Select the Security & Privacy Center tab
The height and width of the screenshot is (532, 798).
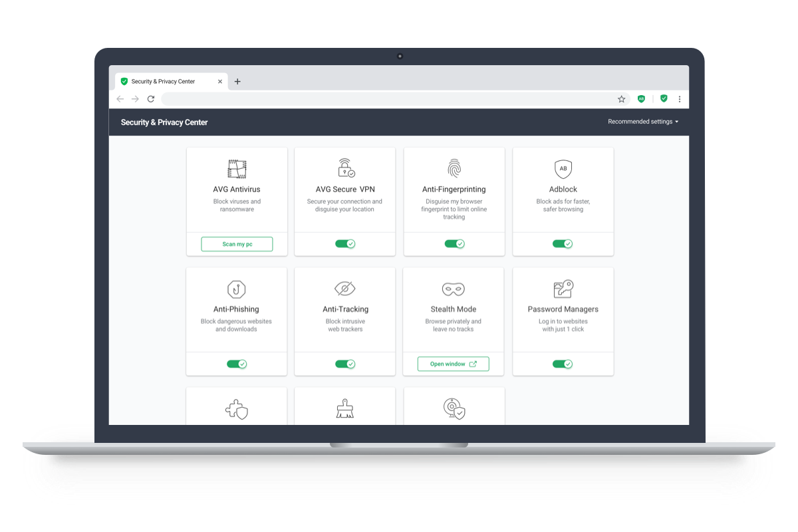point(172,82)
